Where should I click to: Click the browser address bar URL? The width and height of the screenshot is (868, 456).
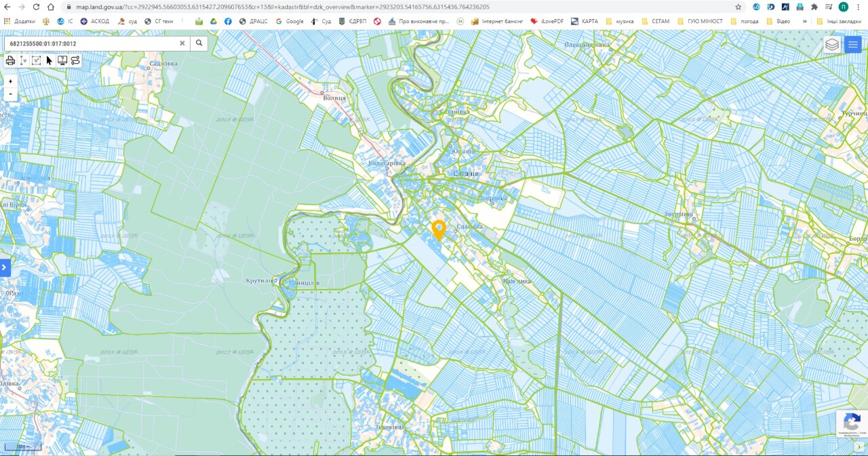pyautogui.click(x=283, y=7)
